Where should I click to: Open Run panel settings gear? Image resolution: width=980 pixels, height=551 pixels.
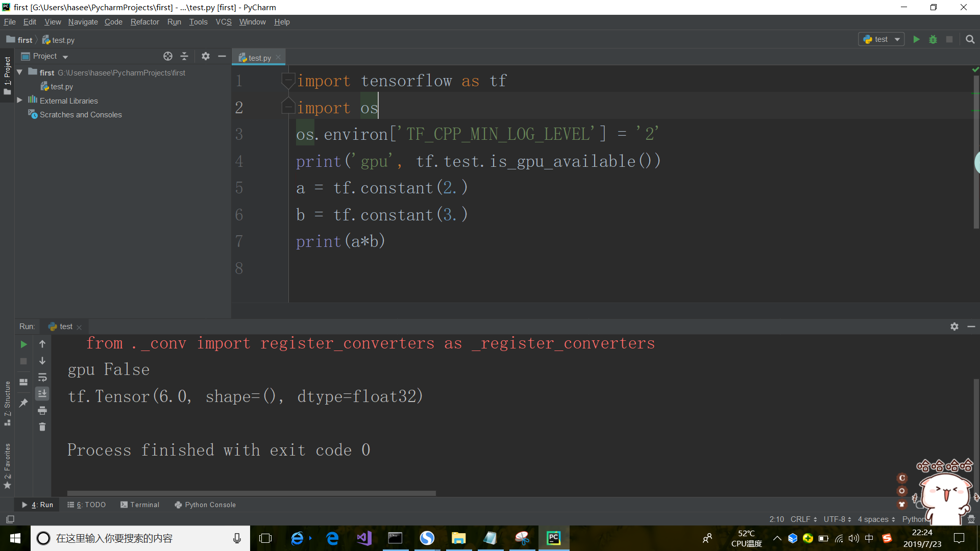954,327
